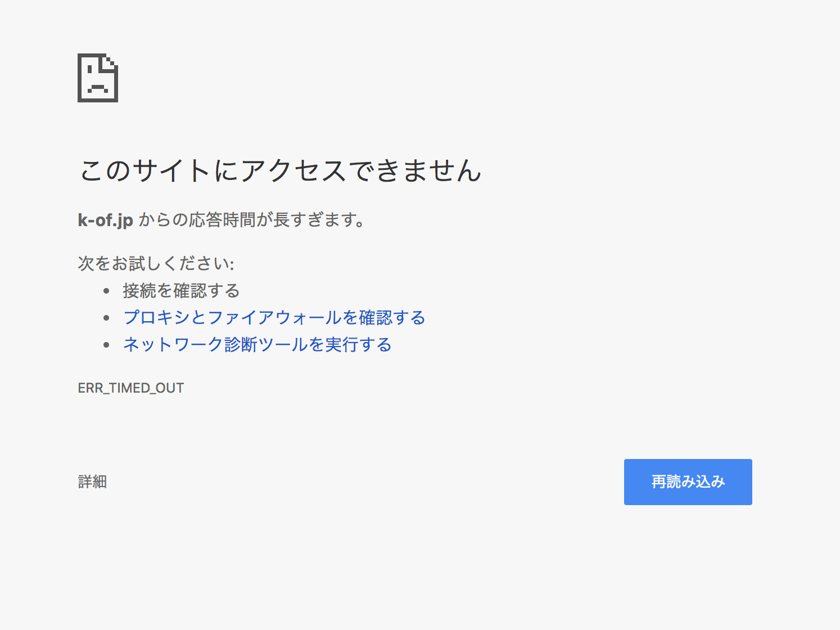Click the bullet before the proxy link
This screenshot has width=840, height=630.
coord(106,318)
